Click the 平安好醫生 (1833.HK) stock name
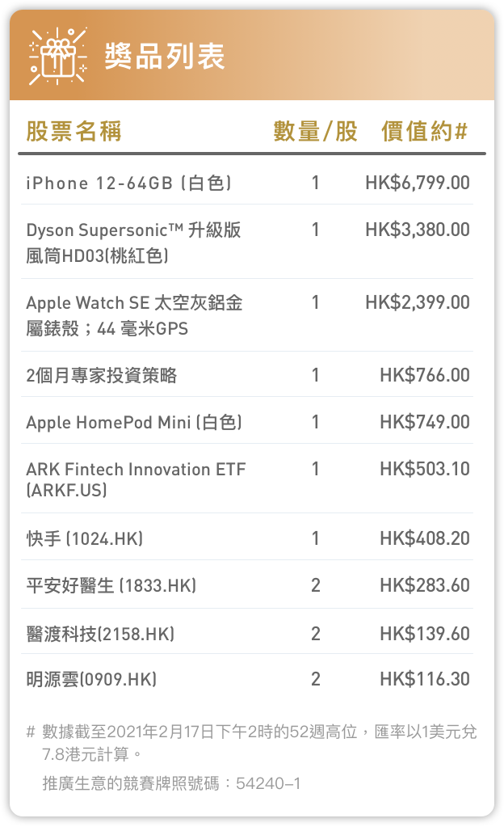 pyautogui.click(x=111, y=585)
